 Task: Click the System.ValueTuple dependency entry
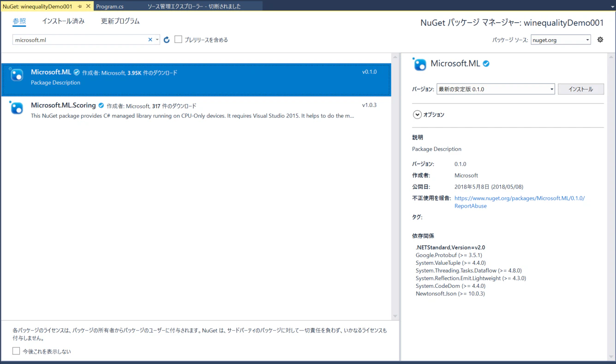pyautogui.click(x=450, y=263)
